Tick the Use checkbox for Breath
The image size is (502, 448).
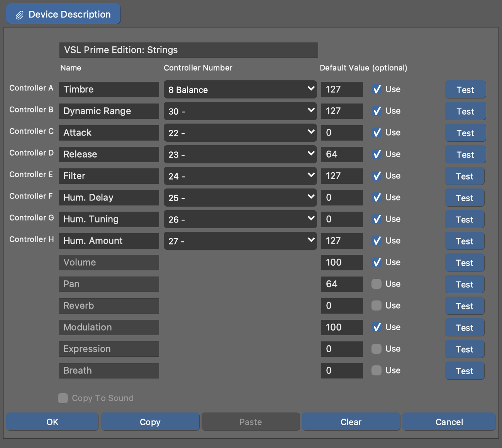click(x=376, y=371)
